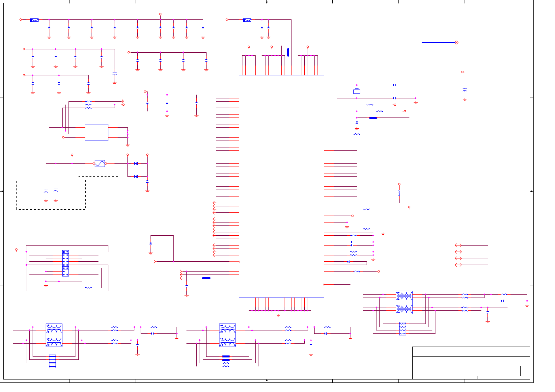Select the crystal oscillator symbol beside the main IC

[x=357, y=91]
